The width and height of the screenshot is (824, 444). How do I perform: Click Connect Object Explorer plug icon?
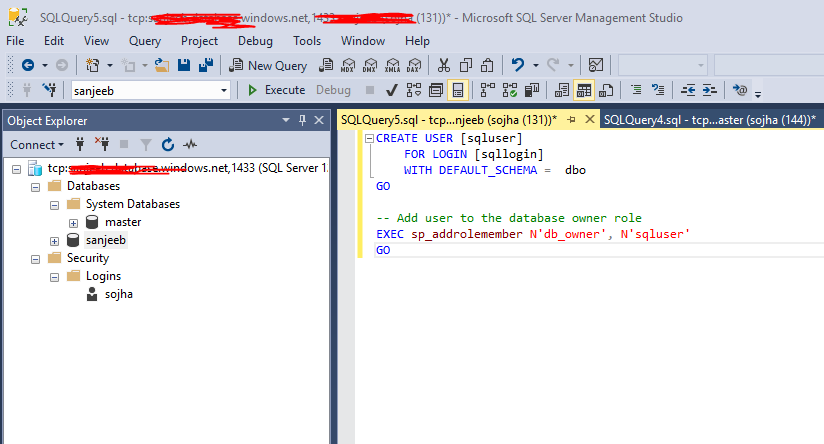[x=80, y=144]
